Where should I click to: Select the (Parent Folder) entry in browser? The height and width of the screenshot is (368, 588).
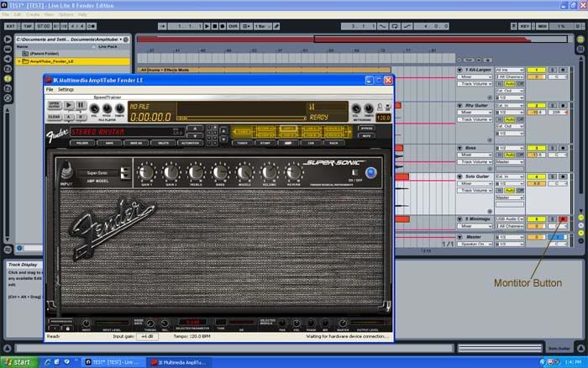pyautogui.click(x=73, y=54)
